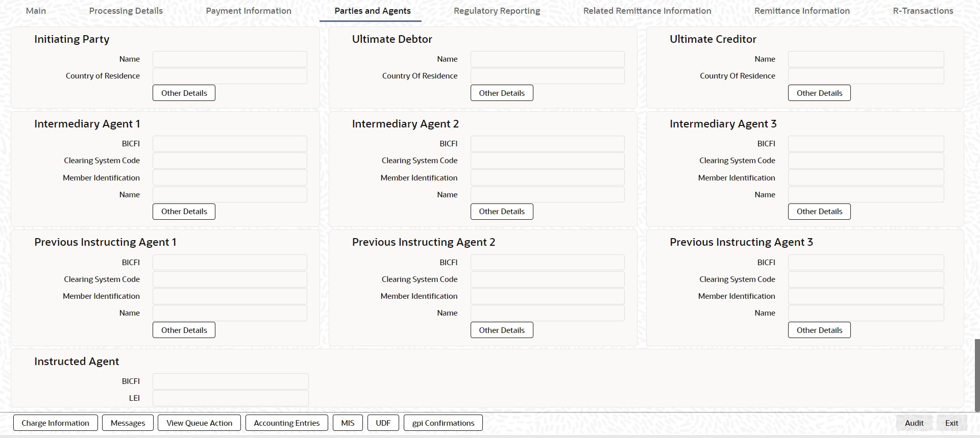The height and width of the screenshot is (438, 980).
Task: Click Previous Instructing Agent 1 Member Identification field
Action: click(x=230, y=296)
